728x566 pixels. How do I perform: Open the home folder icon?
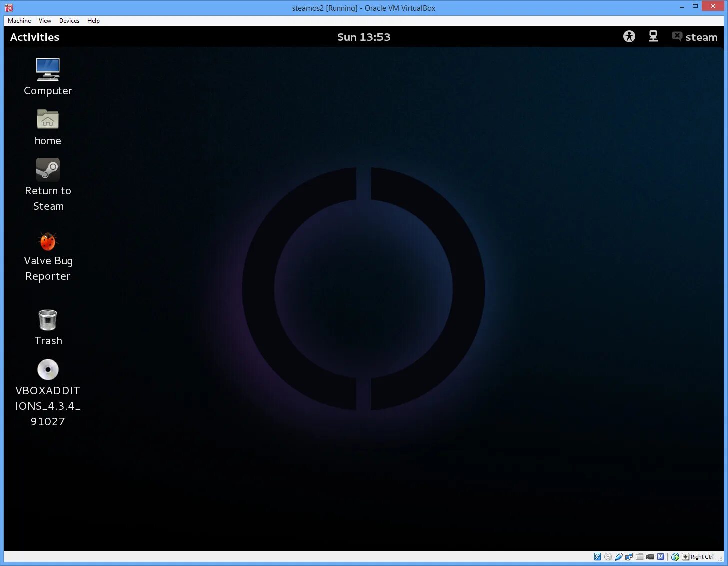coord(48,119)
